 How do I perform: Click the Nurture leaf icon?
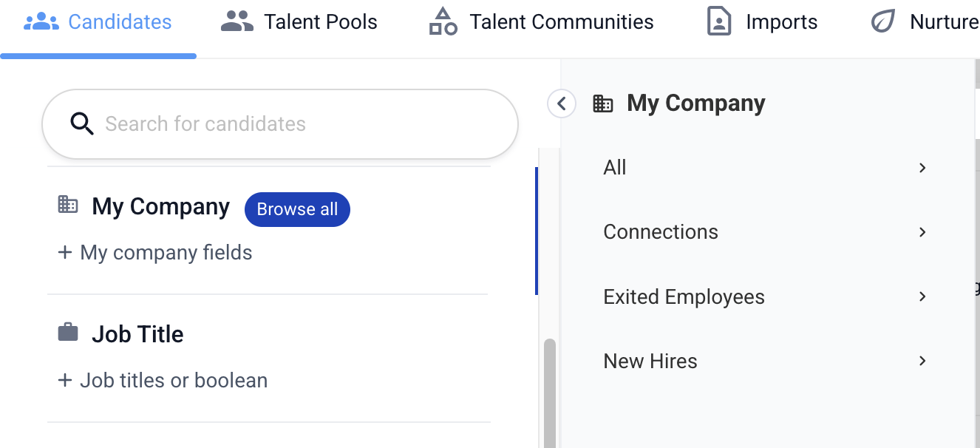[882, 22]
